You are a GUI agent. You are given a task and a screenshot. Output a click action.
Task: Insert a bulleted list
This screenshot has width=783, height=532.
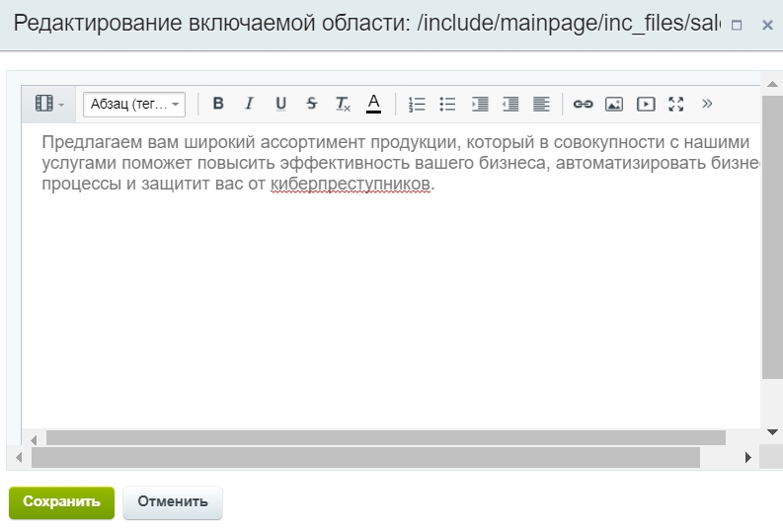447,104
